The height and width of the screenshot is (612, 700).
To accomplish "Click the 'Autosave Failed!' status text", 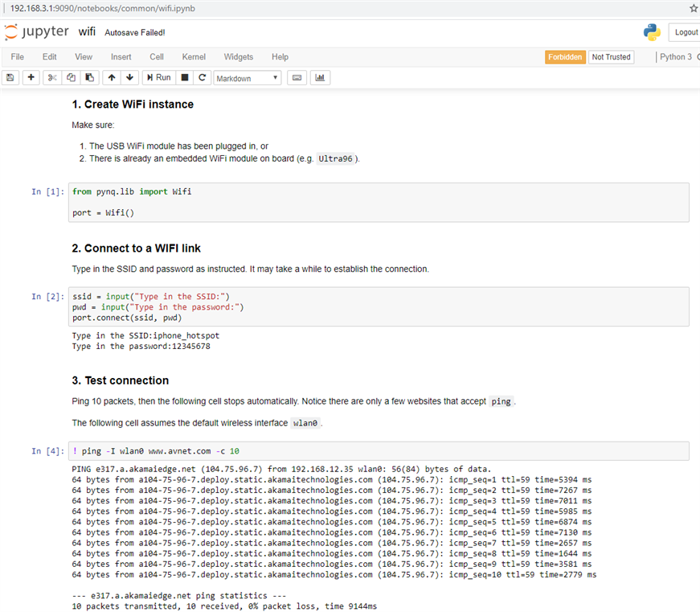I will (135, 33).
